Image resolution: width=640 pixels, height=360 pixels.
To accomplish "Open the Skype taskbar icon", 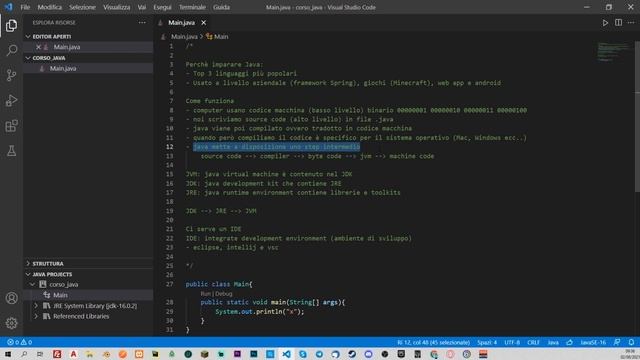I will click(x=303, y=354).
